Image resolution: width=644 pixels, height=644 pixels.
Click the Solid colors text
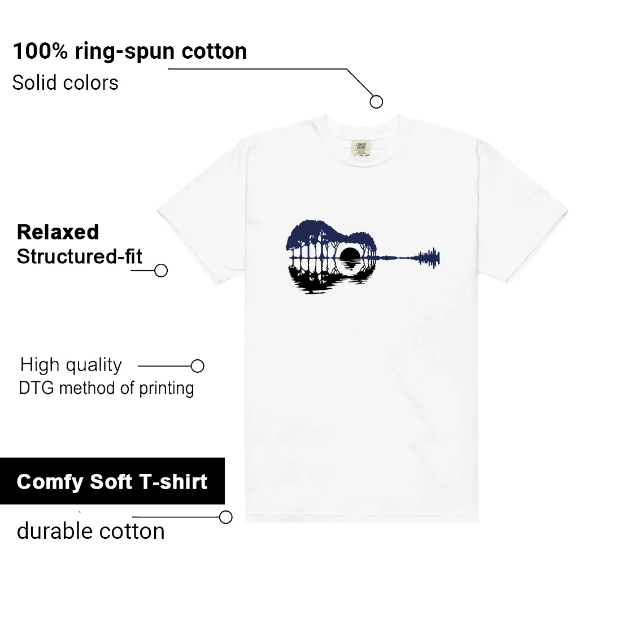(x=66, y=82)
